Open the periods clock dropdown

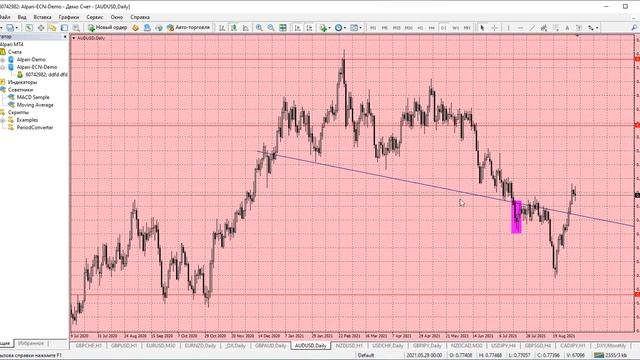(340, 28)
